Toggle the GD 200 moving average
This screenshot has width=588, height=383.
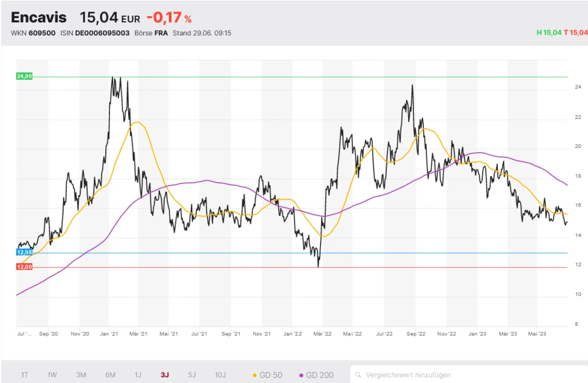pos(316,374)
